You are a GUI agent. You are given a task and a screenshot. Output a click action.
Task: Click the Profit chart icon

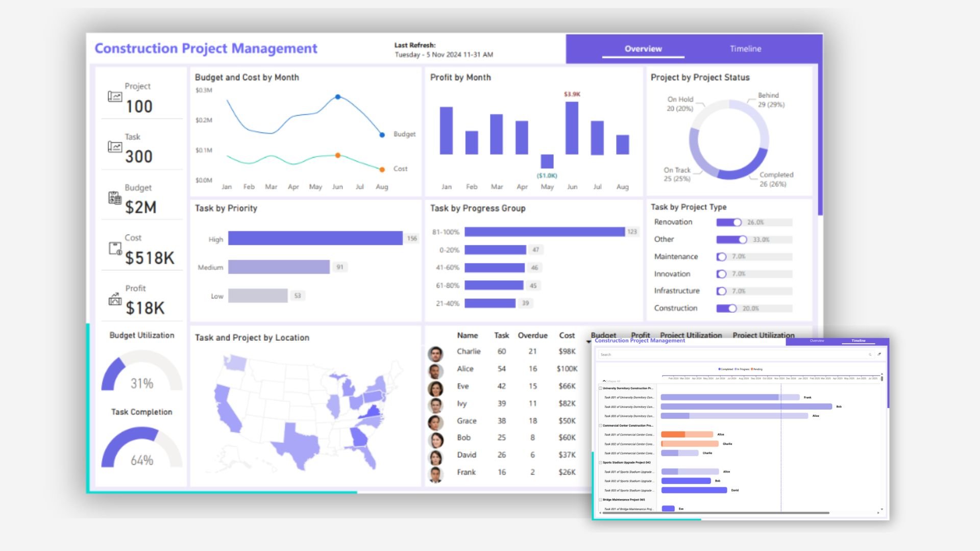pyautogui.click(x=115, y=299)
